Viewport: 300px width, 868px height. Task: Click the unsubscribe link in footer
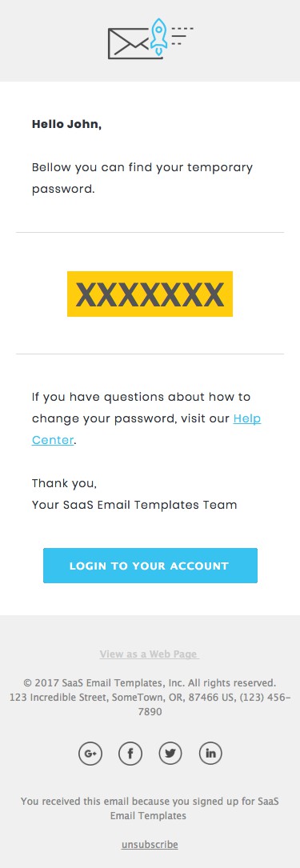(150, 844)
